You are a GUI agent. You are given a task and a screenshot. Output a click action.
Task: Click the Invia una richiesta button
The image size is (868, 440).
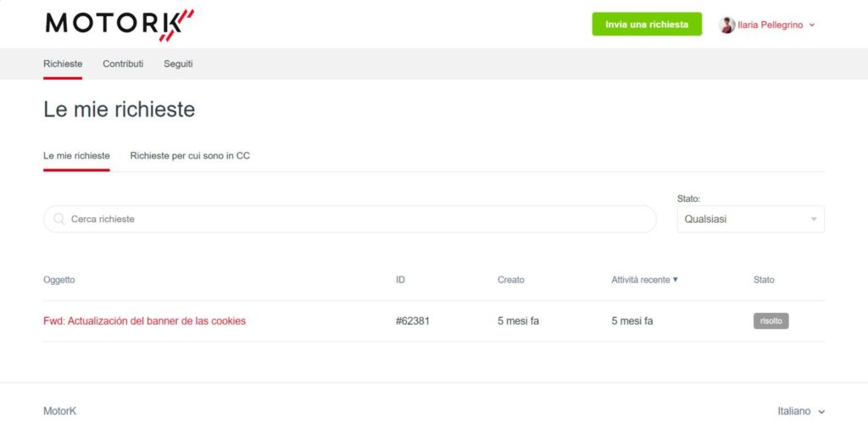pyautogui.click(x=647, y=25)
